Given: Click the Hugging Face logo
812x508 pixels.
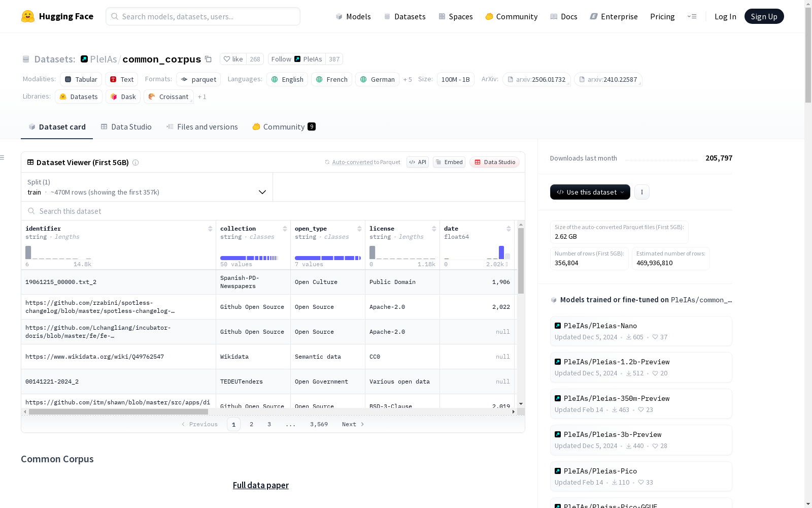Looking at the screenshot, I should tap(57, 16).
